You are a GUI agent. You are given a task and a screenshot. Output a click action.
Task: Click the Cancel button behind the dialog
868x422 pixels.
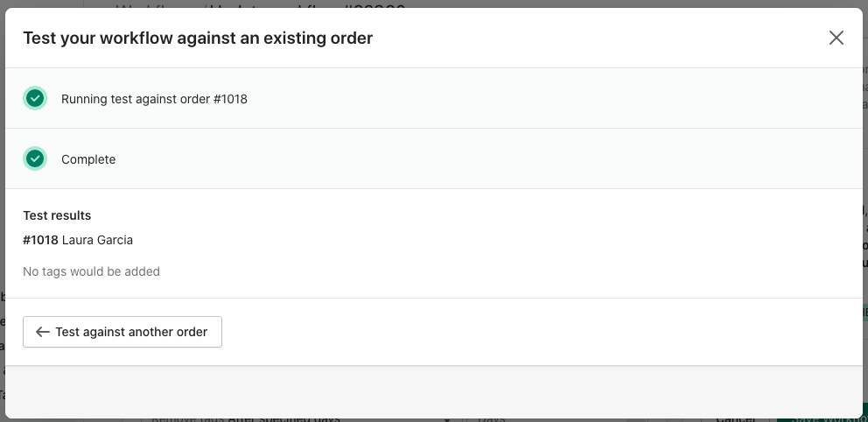pyautogui.click(x=736, y=419)
